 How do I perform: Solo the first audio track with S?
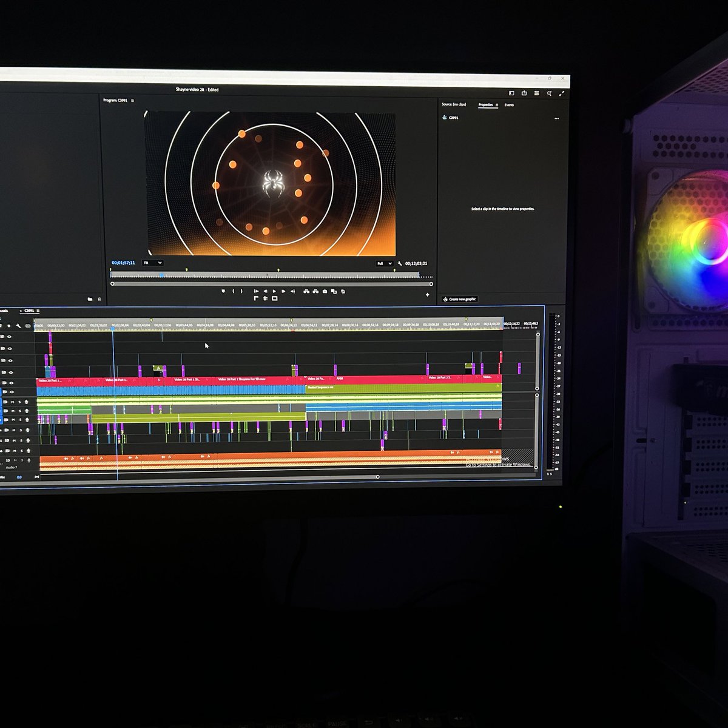click(19, 402)
